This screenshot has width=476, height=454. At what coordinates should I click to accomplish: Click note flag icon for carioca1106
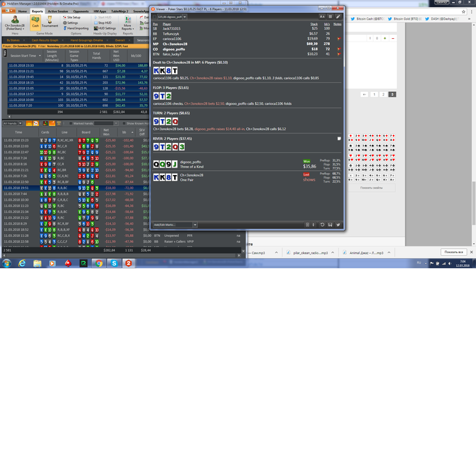[339, 39]
